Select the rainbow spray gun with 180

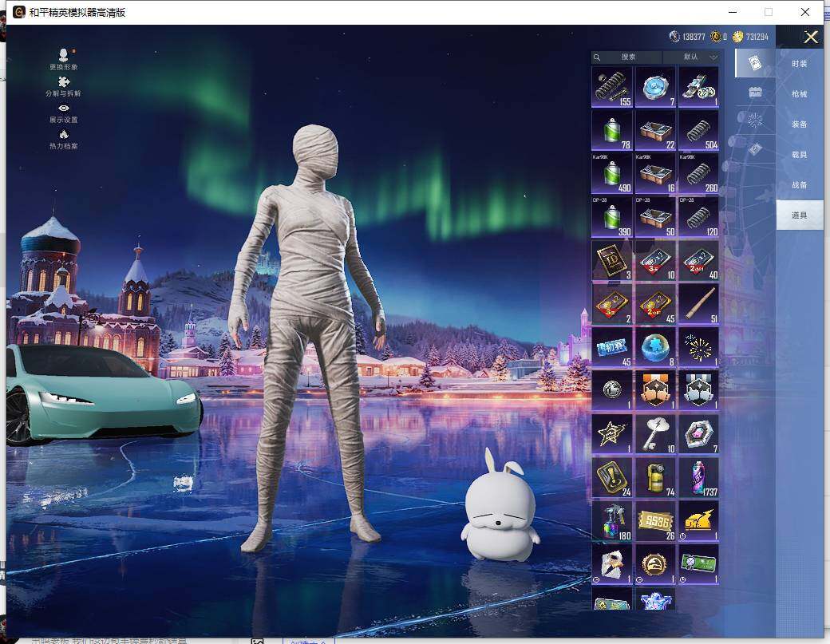click(x=612, y=520)
